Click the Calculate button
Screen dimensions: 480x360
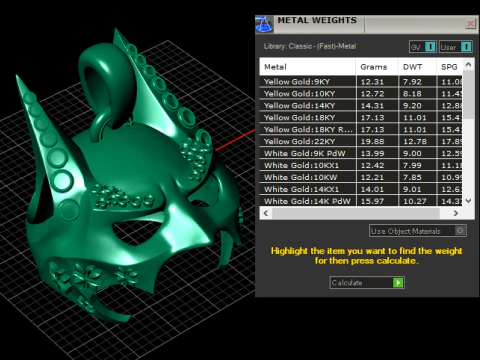click(x=367, y=283)
